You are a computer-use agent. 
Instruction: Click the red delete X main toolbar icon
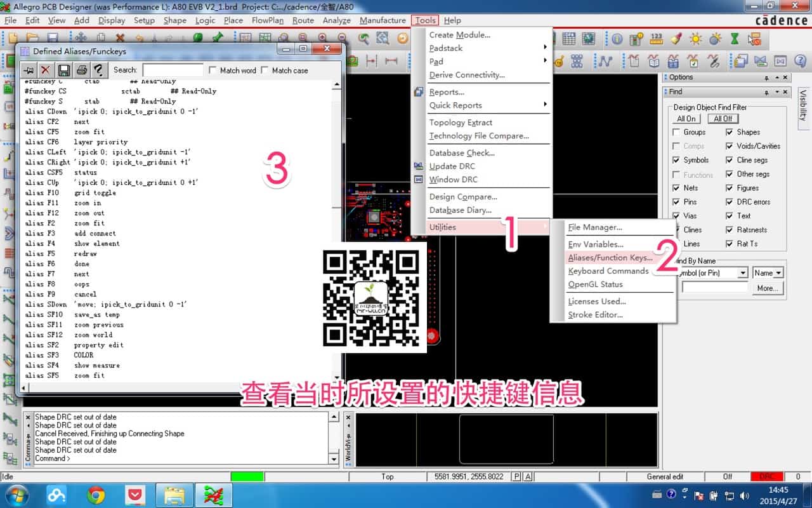point(120,39)
